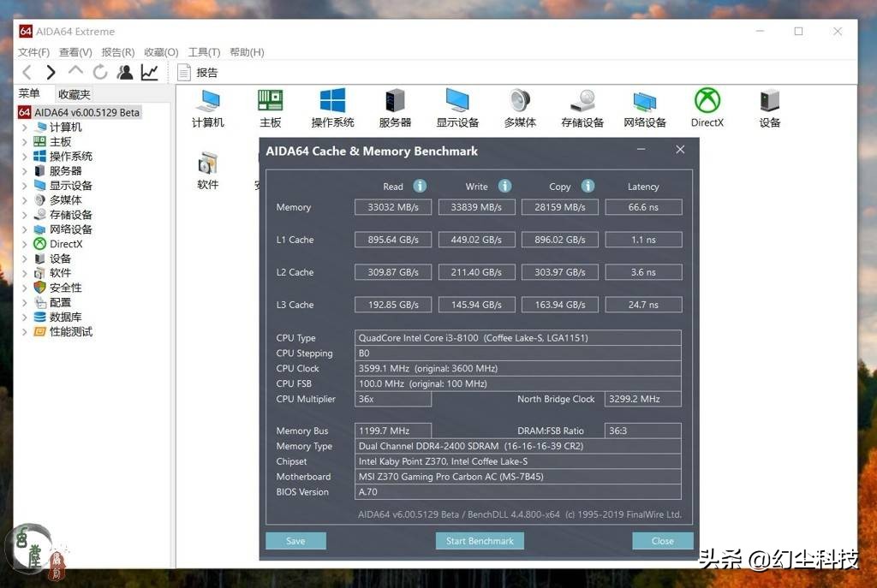
Task: Open the 网络设备 network large icon
Action: (x=645, y=108)
